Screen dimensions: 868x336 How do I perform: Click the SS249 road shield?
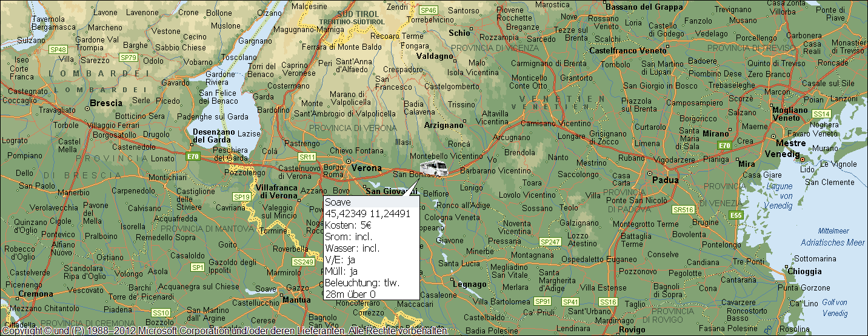(x=303, y=262)
